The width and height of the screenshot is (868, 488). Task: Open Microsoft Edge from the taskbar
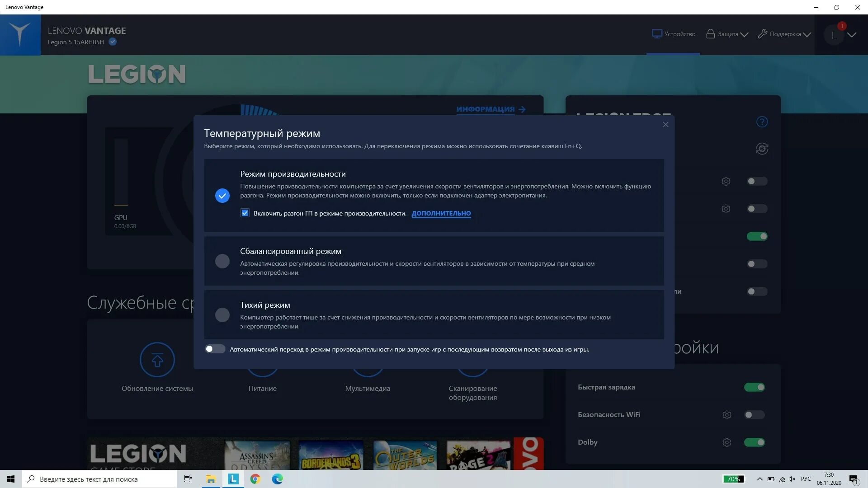pyautogui.click(x=277, y=479)
